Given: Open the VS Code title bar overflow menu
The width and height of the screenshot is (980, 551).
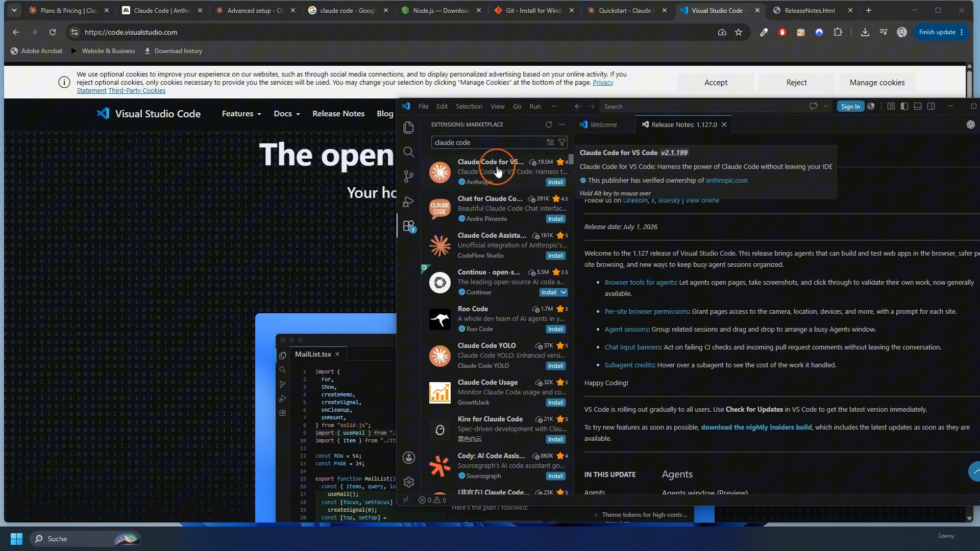Looking at the screenshot, I should pos(555,107).
